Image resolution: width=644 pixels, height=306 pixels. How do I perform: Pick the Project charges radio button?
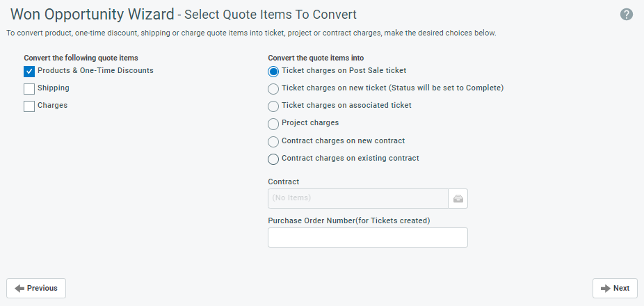pos(273,124)
